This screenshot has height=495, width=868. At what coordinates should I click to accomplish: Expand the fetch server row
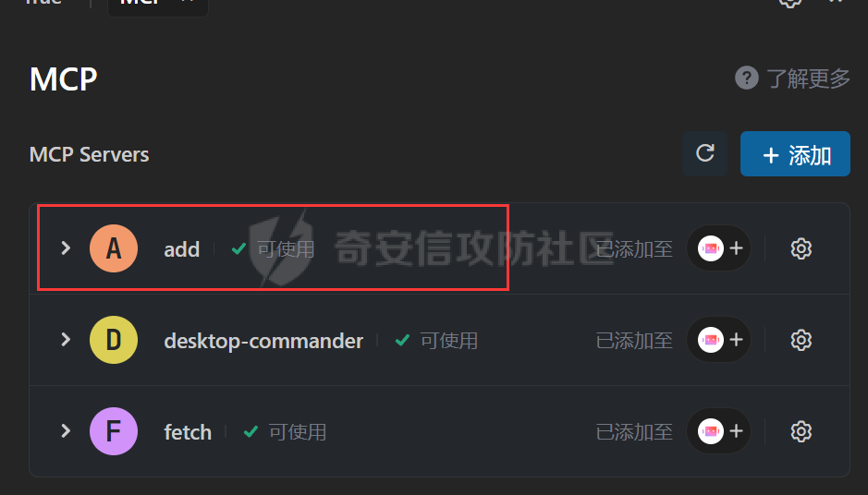pyautogui.click(x=66, y=431)
